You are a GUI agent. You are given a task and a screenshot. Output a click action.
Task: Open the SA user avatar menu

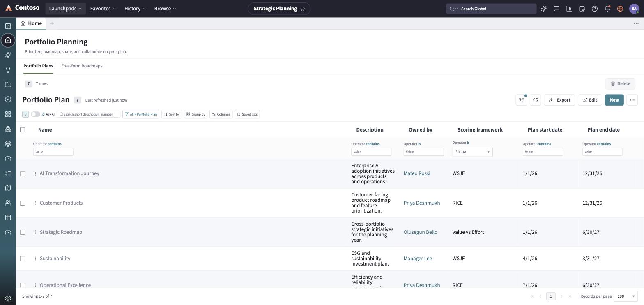click(634, 9)
